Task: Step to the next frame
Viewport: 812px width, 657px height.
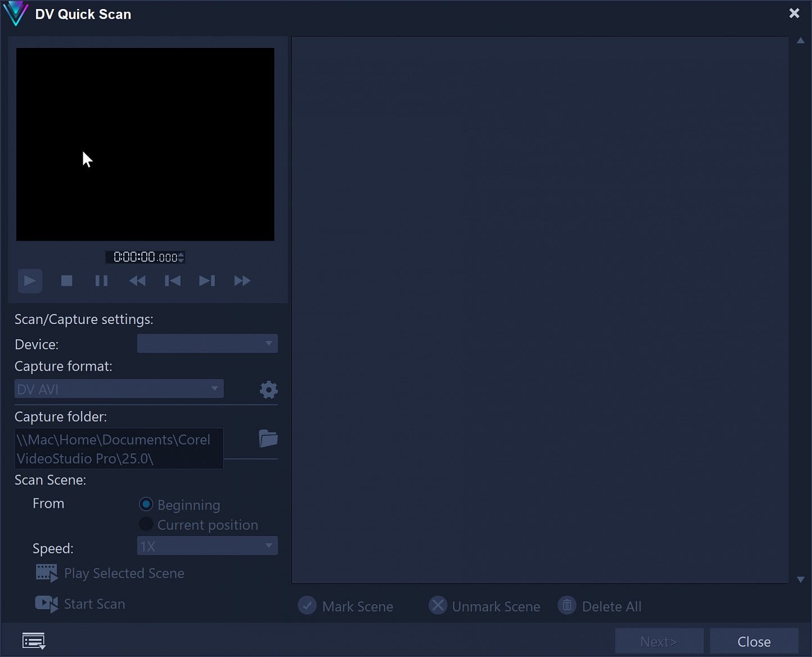Action: [x=207, y=281]
